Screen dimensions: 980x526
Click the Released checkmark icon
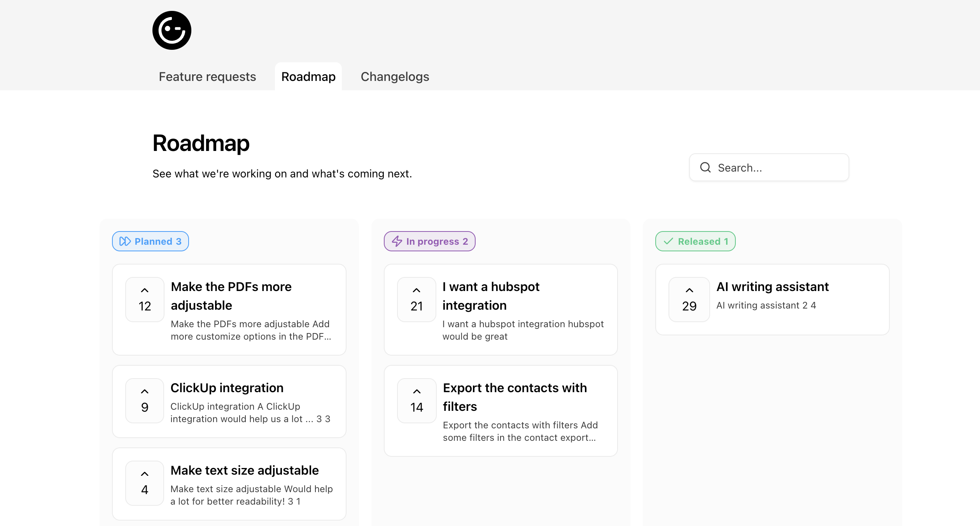click(x=668, y=242)
